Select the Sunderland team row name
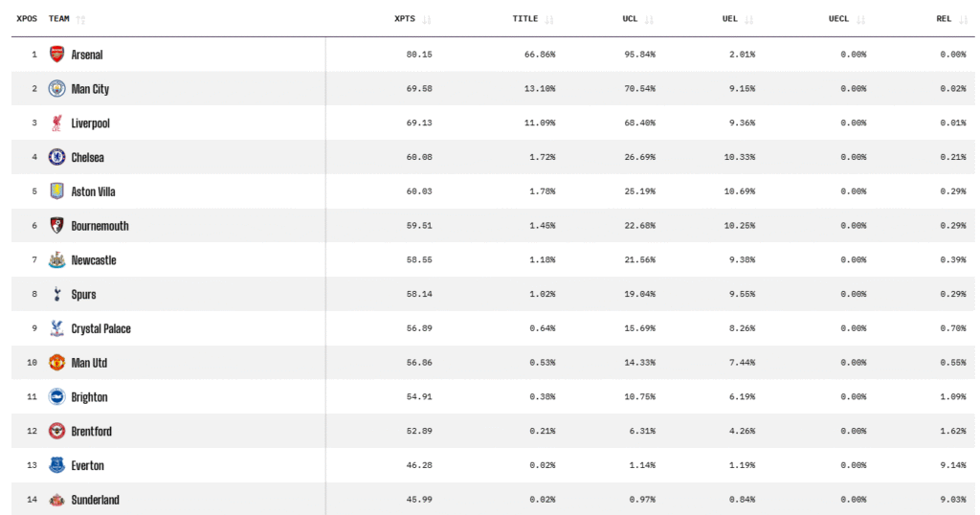Image resolution: width=980 pixels, height=515 pixels. tap(95, 500)
